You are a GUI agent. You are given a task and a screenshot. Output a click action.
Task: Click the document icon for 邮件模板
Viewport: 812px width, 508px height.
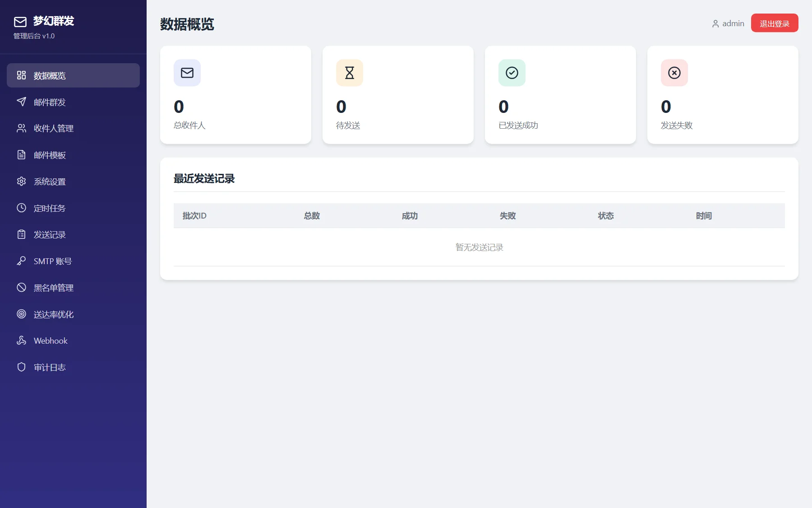click(21, 155)
